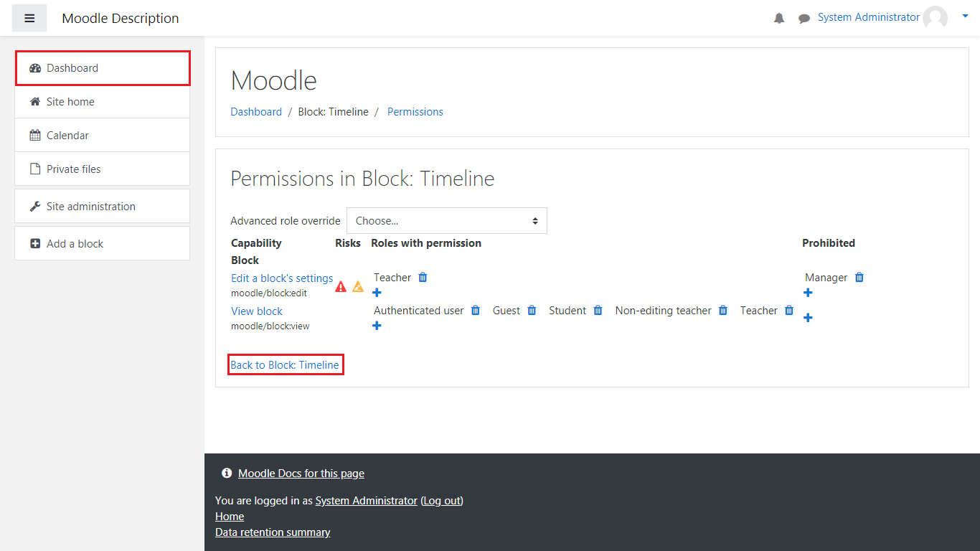Click the System Administrator profile avatar
This screenshot has height=551, width=980.
(935, 18)
